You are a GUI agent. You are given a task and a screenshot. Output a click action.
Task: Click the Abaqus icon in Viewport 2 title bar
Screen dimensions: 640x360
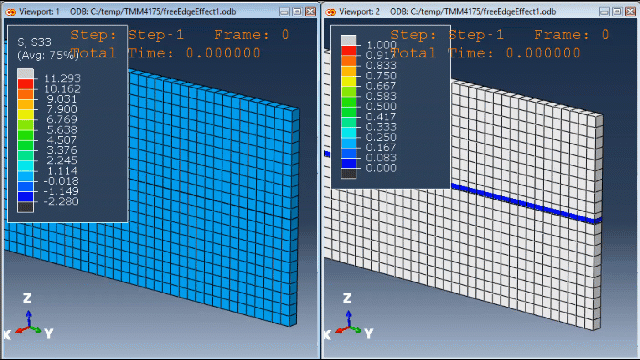[331, 12]
